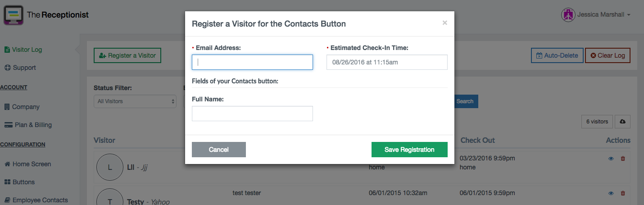Image resolution: width=644 pixels, height=205 pixels.
Task: Cancel the visitor registration
Action: coord(219,150)
